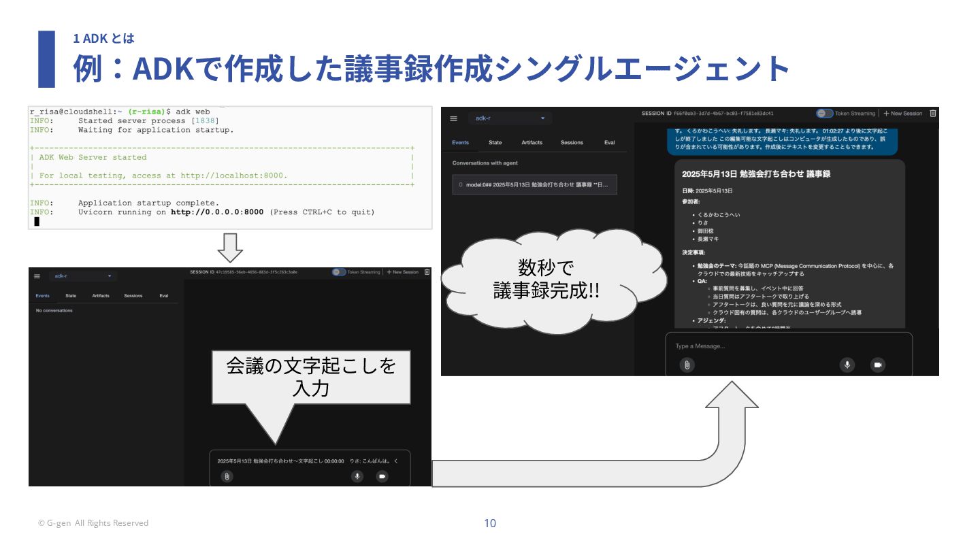Click video camera icon in right ADK message box

[878, 365]
